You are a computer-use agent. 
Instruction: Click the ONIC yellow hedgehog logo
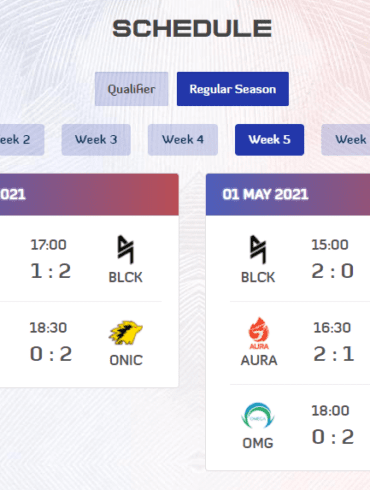[x=126, y=332]
